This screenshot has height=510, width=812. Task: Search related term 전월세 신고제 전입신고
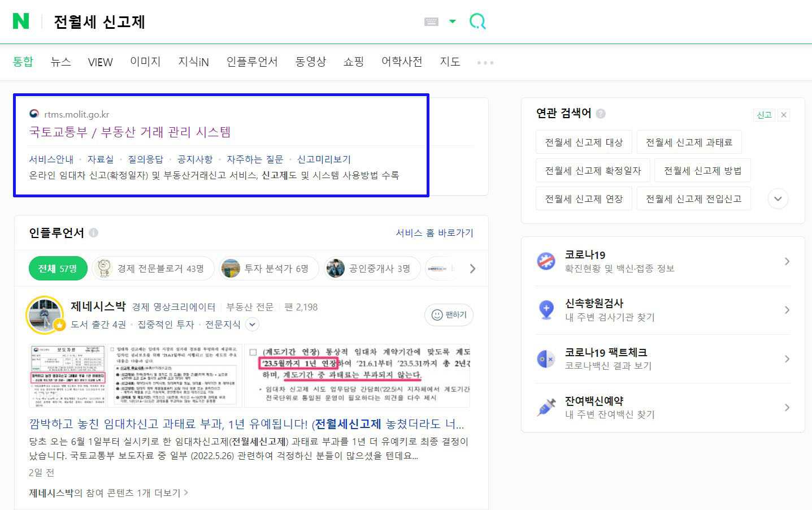pos(694,199)
